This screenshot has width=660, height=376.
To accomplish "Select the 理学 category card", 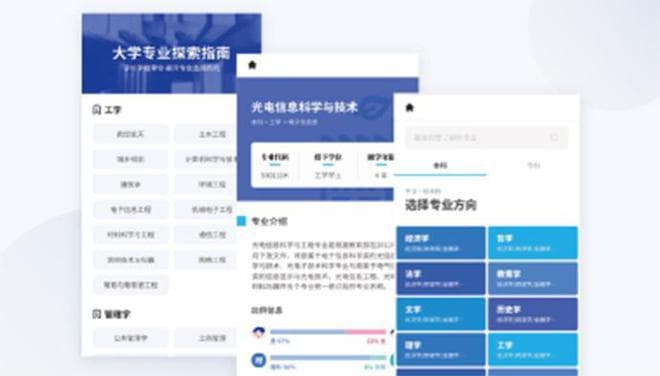I will click(441, 349).
